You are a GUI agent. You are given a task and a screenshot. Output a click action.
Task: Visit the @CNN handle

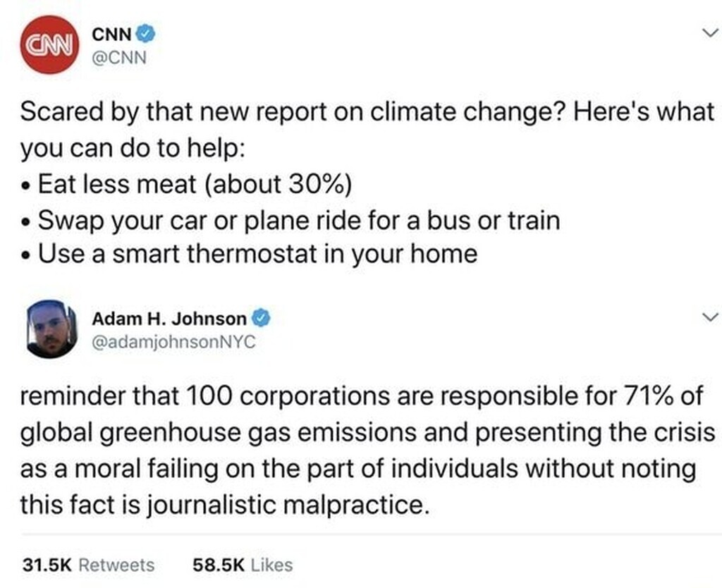(119, 58)
